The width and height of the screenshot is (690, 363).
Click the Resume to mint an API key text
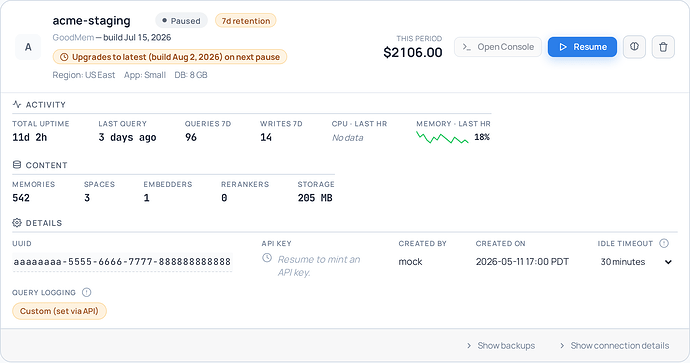click(319, 266)
